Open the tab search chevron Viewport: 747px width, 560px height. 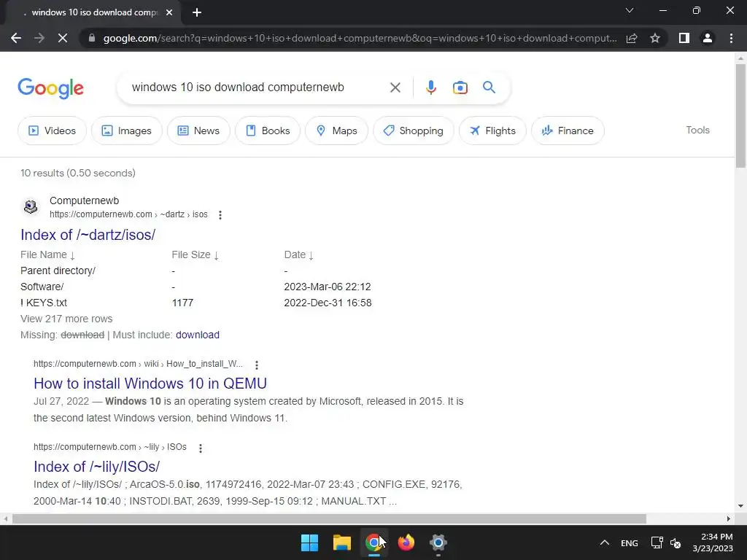[630, 10]
